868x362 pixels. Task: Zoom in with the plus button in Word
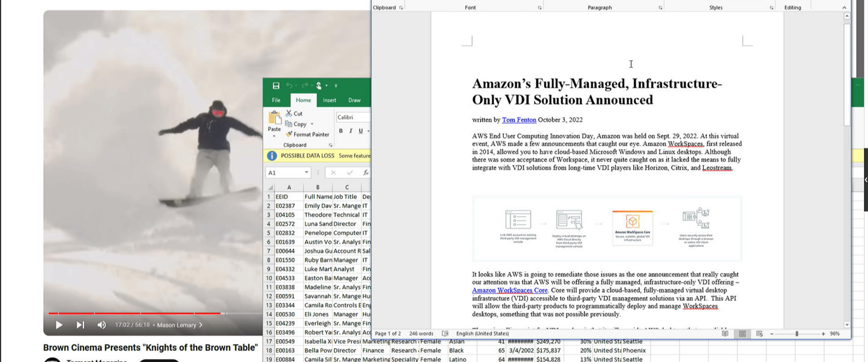(823, 334)
